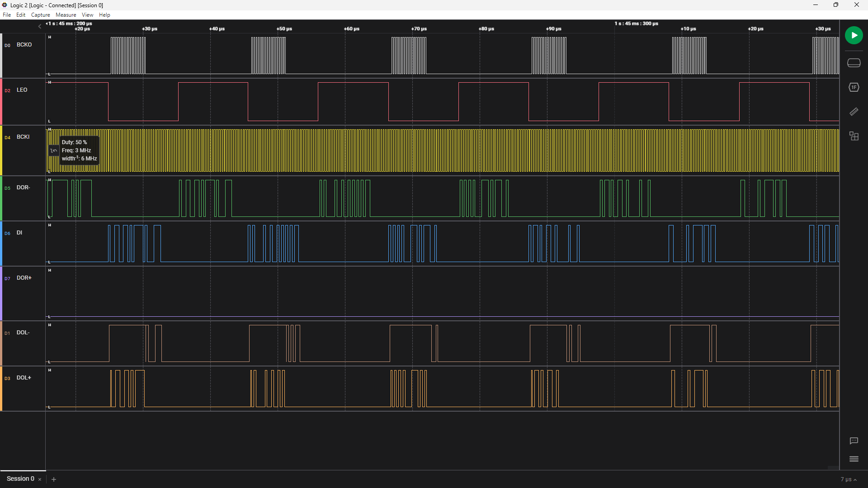Open the Measurements ruler tool panel

(x=854, y=112)
